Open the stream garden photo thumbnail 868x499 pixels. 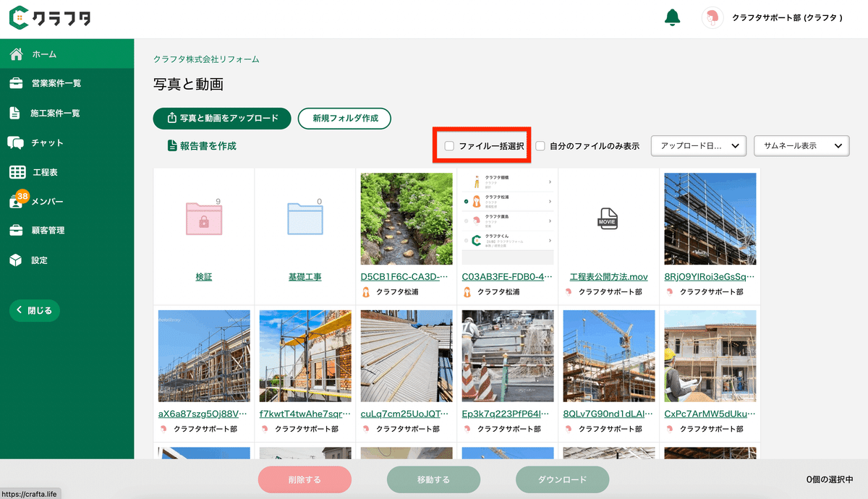(x=407, y=219)
